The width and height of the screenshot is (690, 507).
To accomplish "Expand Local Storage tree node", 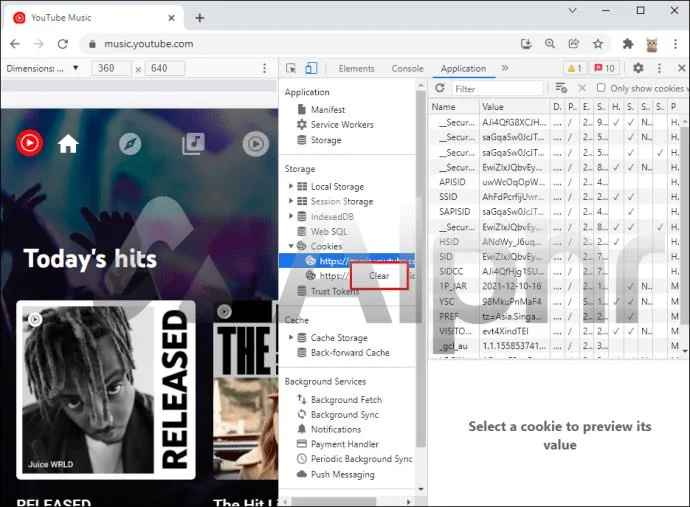I will (291, 186).
